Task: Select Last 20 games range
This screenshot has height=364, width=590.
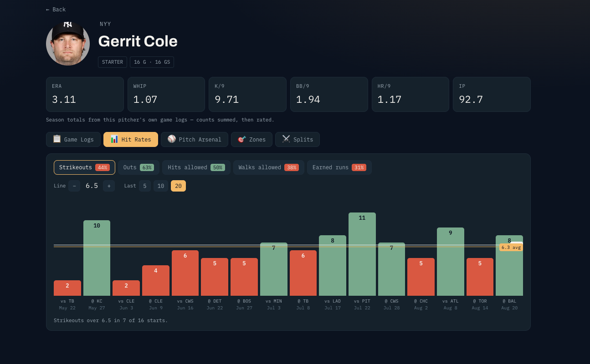Action: tap(178, 186)
